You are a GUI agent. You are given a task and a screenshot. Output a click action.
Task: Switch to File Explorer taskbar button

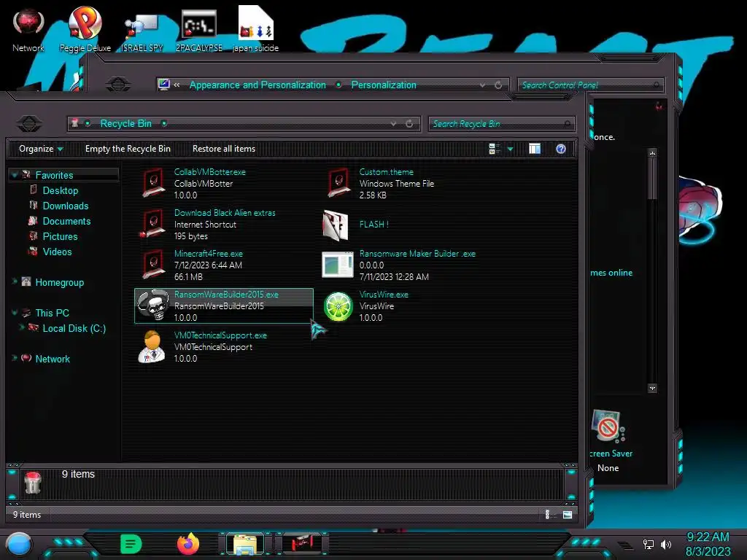point(245,544)
